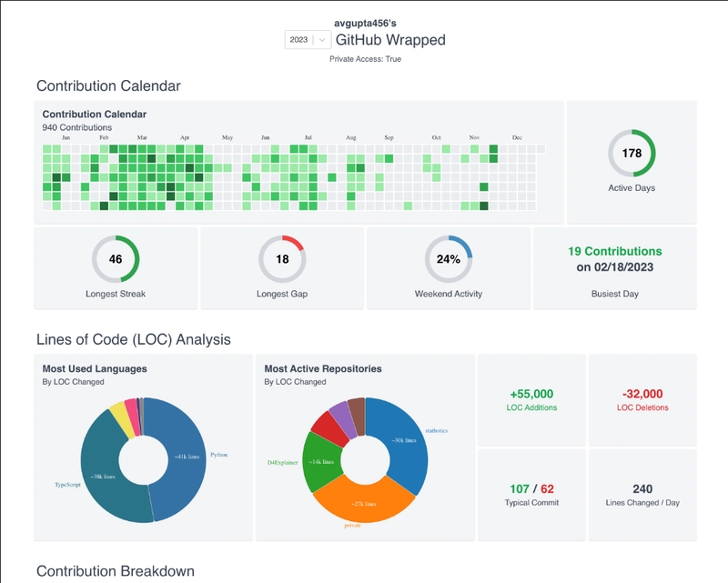Click the Longest Streak label
This screenshot has width=728, height=583.
point(116,294)
